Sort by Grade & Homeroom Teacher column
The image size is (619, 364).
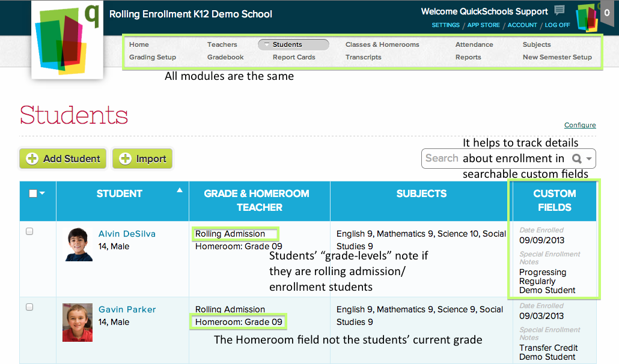260,201
